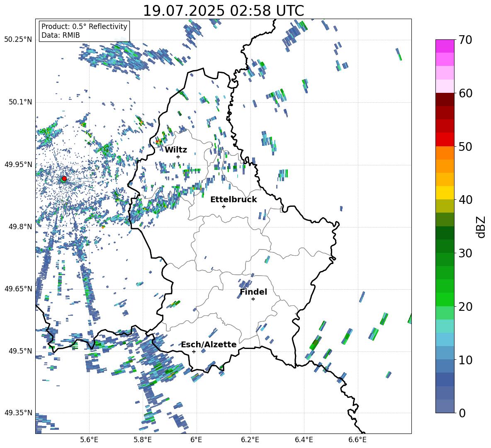This screenshot has height=448, width=491.
Task: Click the magenta band at colorbar top
Action: pyautogui.click(x=445, y=46)
